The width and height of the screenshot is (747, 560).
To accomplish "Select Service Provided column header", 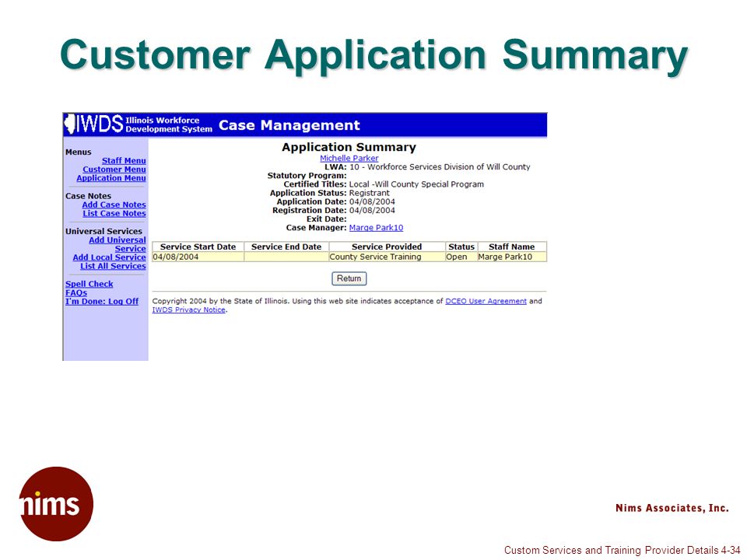I will [387, 247].
